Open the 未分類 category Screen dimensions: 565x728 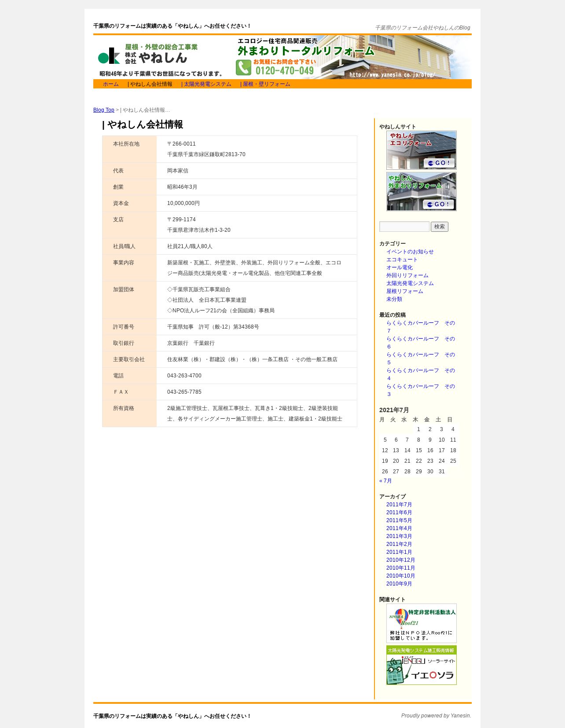(394, 299)
